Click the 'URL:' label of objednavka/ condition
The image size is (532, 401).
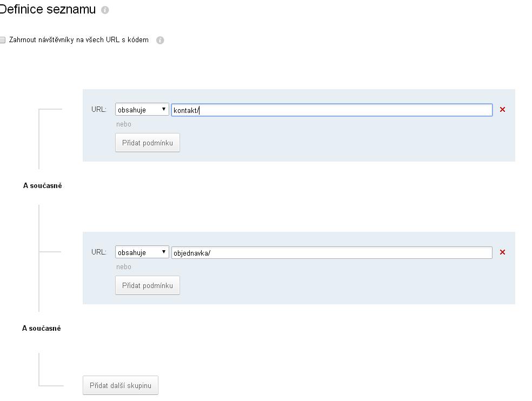pyautogui.click(x=99, y=252)
